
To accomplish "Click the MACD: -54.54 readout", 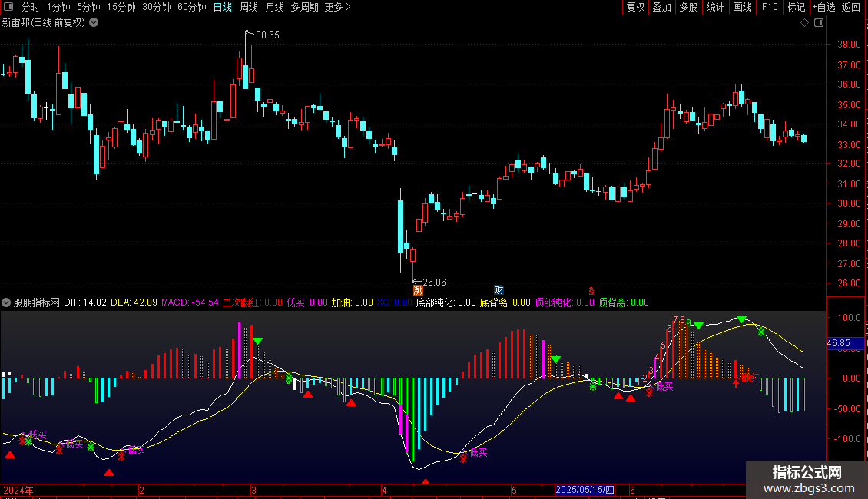I will pyautogui.click(x=190, y=302).
